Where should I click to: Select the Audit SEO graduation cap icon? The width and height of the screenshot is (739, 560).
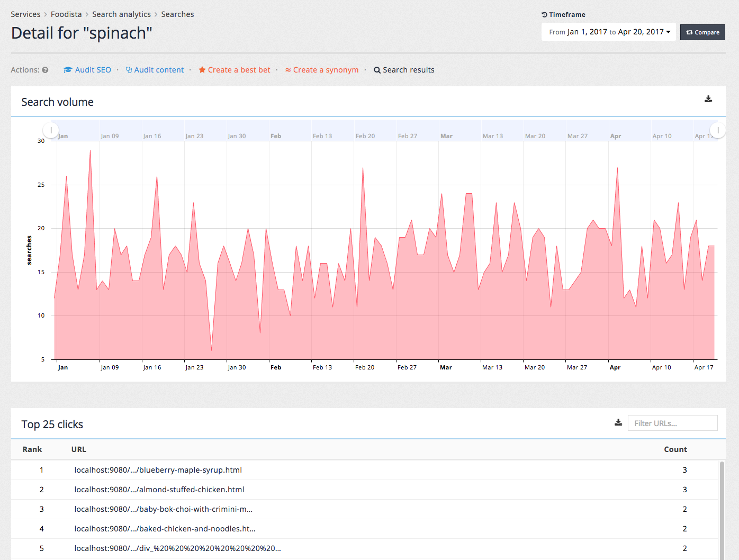(x=67, y=69)
